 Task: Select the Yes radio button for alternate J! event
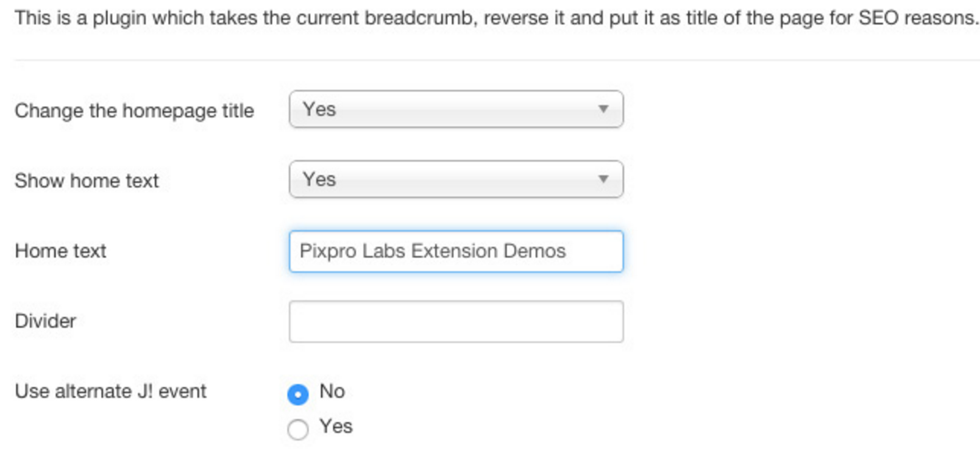point(297,429)
